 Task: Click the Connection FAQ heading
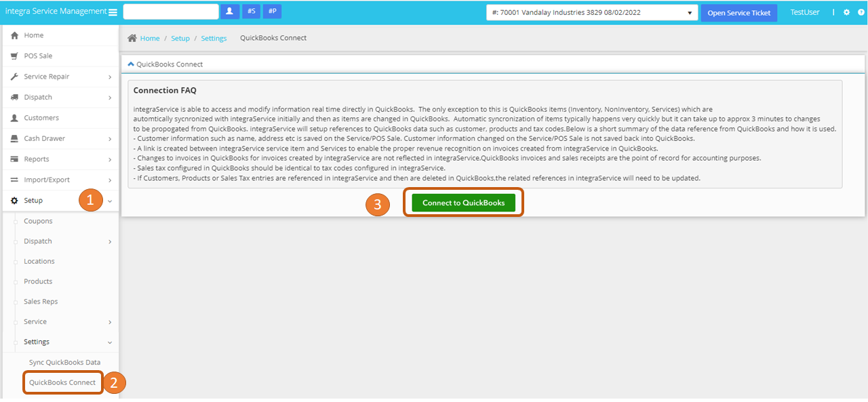point(165,90)
